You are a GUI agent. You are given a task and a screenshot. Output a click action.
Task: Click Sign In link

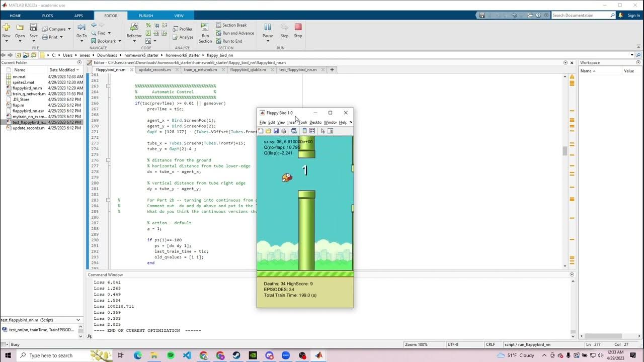[x=633, y=16]
